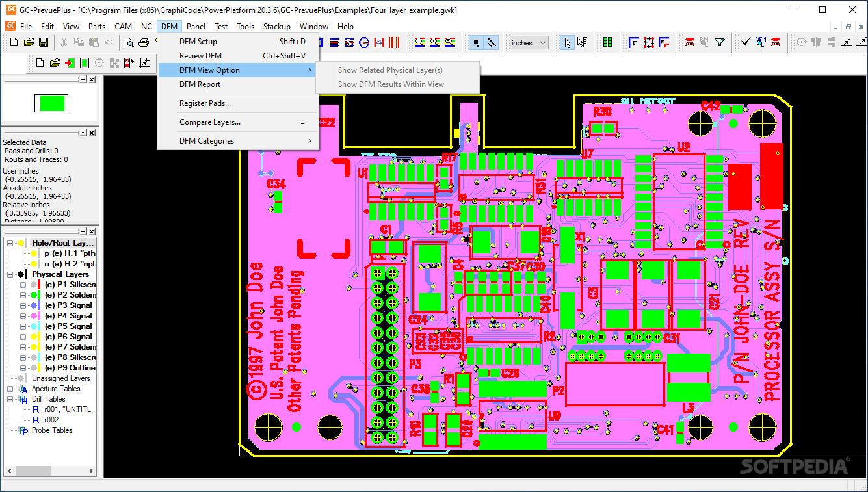Choose DFM Setup from the menu

[238, 42]
